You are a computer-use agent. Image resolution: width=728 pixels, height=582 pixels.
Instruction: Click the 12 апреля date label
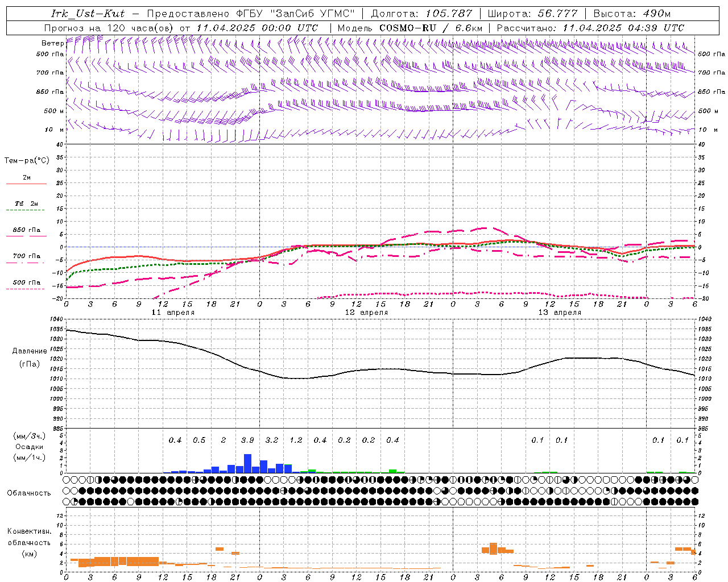click(366, 313)
